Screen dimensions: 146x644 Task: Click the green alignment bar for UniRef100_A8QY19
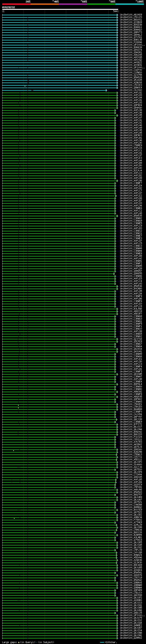tap(60, 312)
